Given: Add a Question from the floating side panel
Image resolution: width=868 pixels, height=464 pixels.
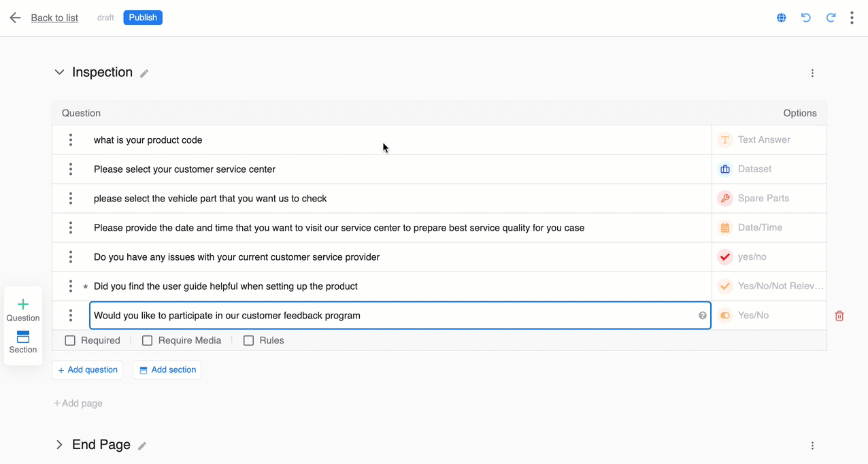Looking at the screenshot, I should click(23, 310).
